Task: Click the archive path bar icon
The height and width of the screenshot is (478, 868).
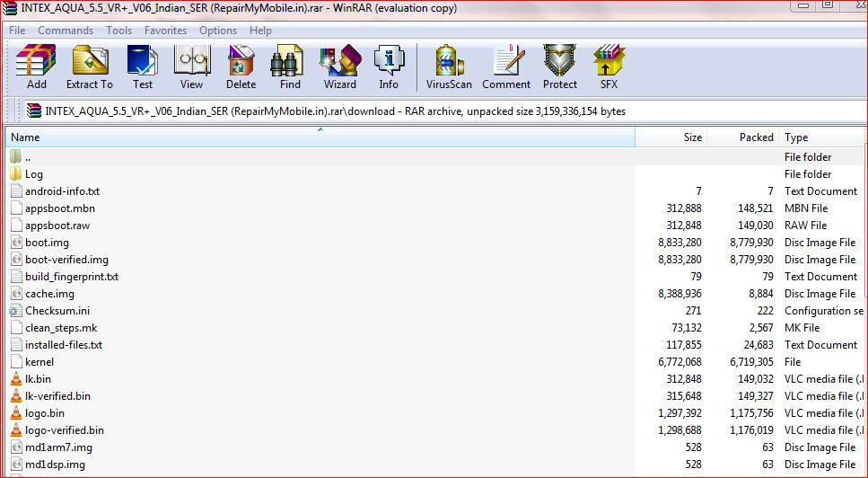Action: click(34, 111)
